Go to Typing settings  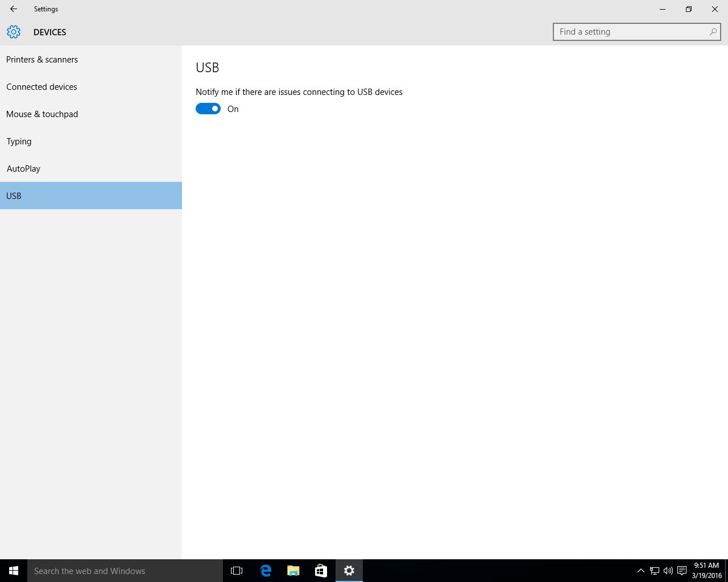coord(91,141)
